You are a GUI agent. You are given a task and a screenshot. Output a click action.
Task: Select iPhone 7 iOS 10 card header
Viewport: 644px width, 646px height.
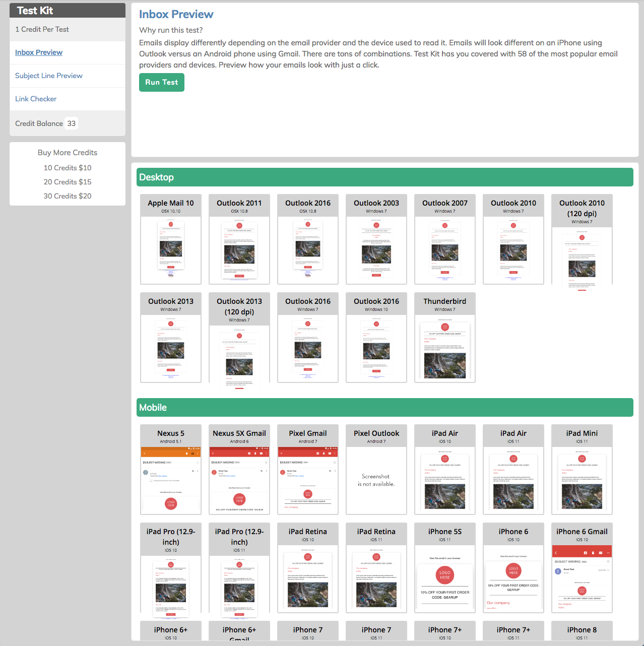[308, 631]
